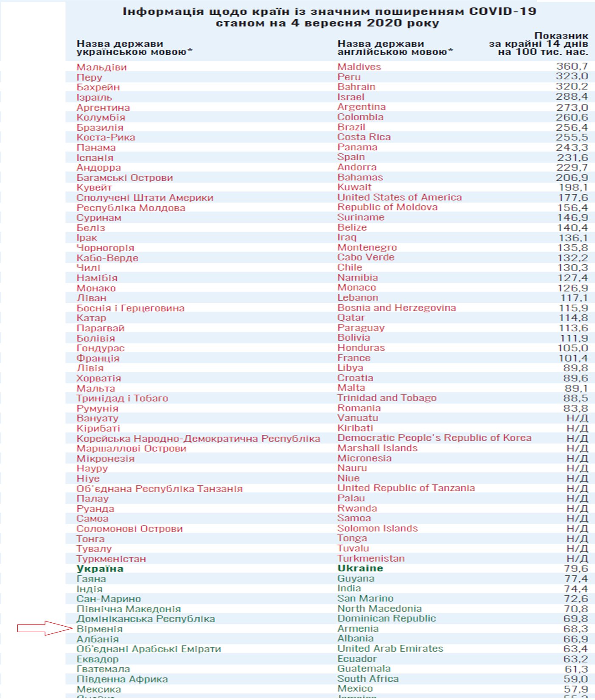The image size is (595, 700).
Task: Select the bold Ukrainian name 'Україна'
Action: point(100,568)
